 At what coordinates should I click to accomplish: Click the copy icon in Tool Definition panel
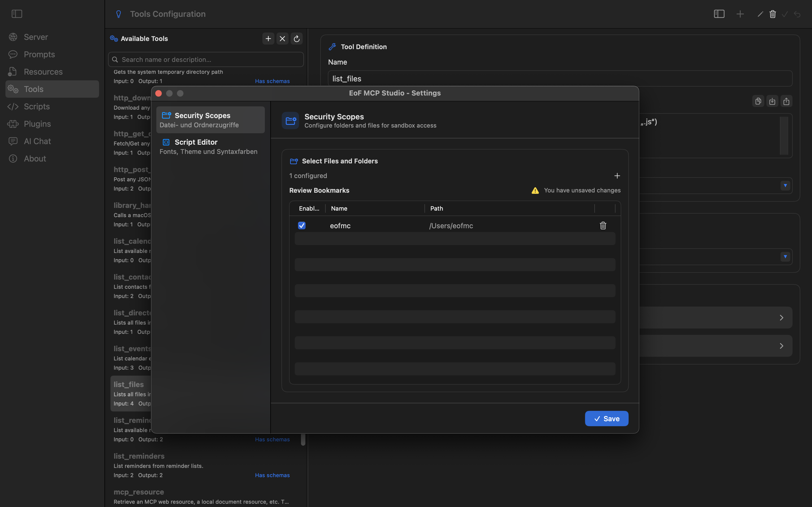click(x=758, y=101)
